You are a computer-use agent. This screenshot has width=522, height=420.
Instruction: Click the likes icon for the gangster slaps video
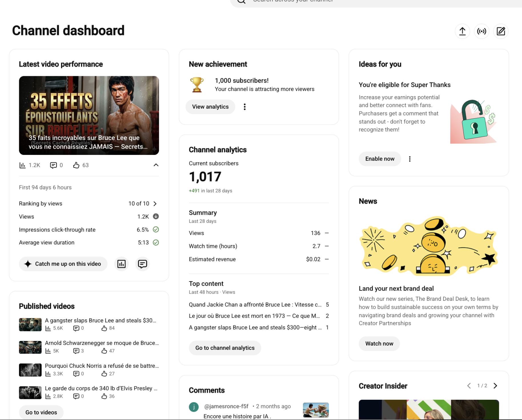(104, 328)
